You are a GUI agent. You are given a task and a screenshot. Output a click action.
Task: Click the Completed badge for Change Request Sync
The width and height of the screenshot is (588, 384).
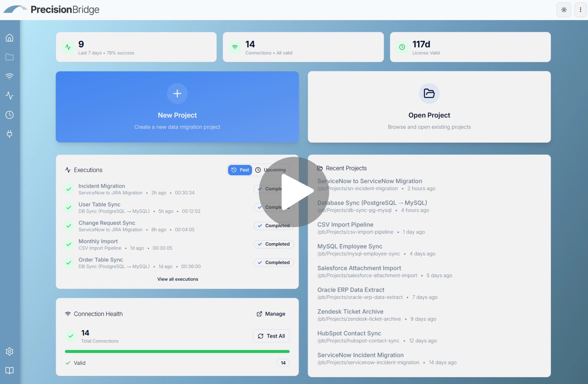tap(274, 226)
